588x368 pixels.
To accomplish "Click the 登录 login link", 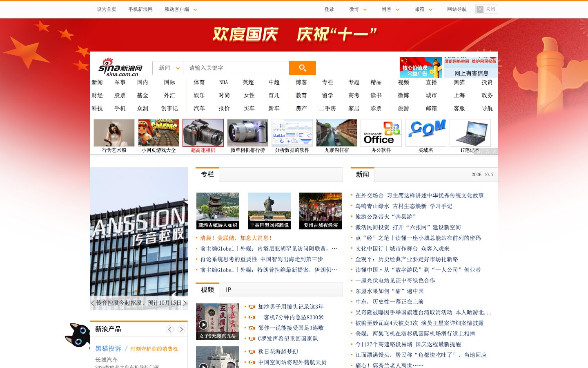I will pyautogui.click(x=329, y=9).
